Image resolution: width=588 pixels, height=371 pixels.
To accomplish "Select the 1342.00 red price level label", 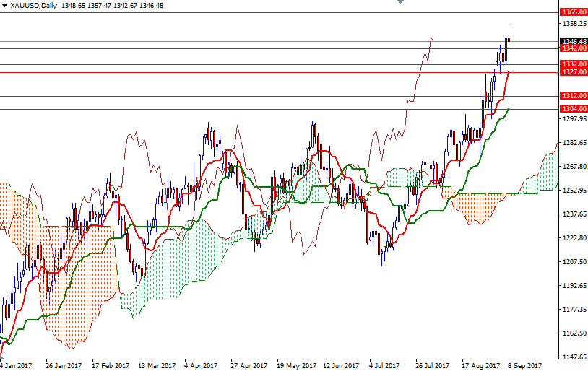I will (x=573, y=48).
